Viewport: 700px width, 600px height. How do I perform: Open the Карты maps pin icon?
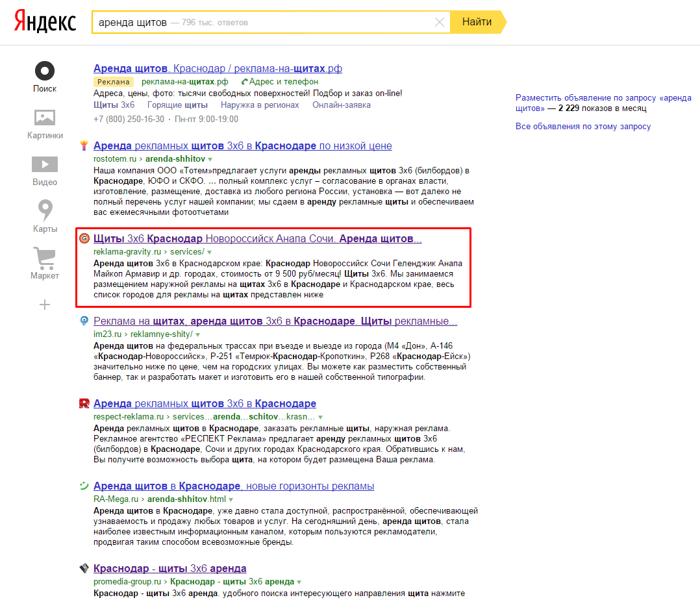(x=45, y=210)
